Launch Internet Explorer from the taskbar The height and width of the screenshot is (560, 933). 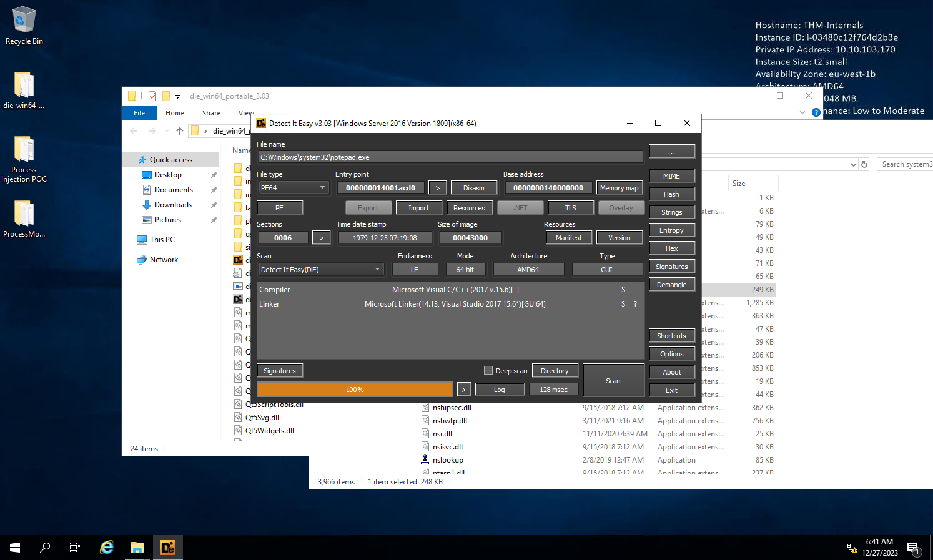[107, 548]
